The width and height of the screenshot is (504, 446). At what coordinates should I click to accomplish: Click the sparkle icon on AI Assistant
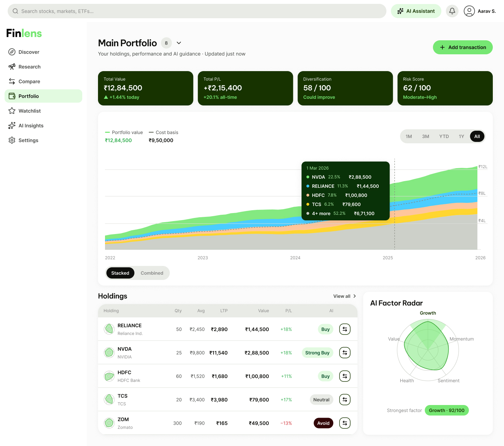pyautogui.click(x=400, y=11)
